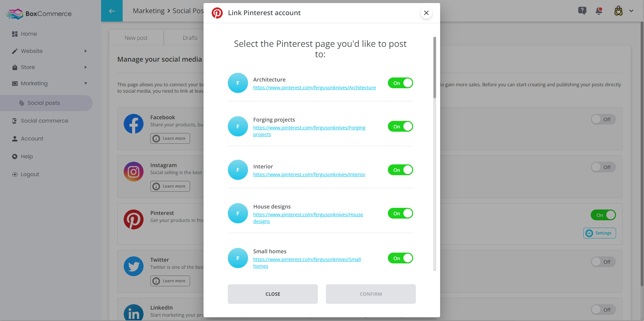Viewport: 644px width, 321px height.
Task: Click the Twitter logo icon
Action: point(133,266)
